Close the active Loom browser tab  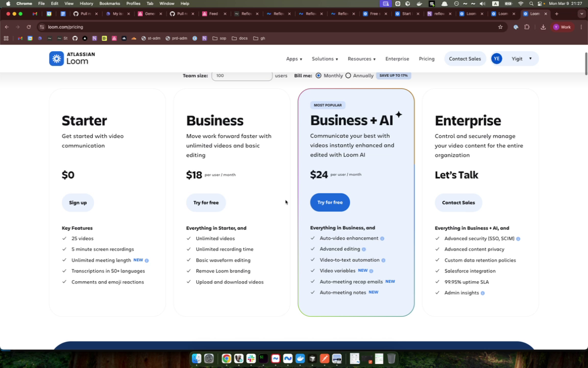[546, 14]
